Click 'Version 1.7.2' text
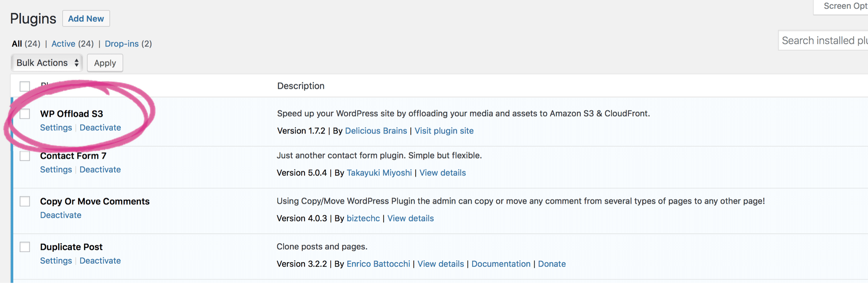This screenshot has width=868, height=284. coord(301,131)
